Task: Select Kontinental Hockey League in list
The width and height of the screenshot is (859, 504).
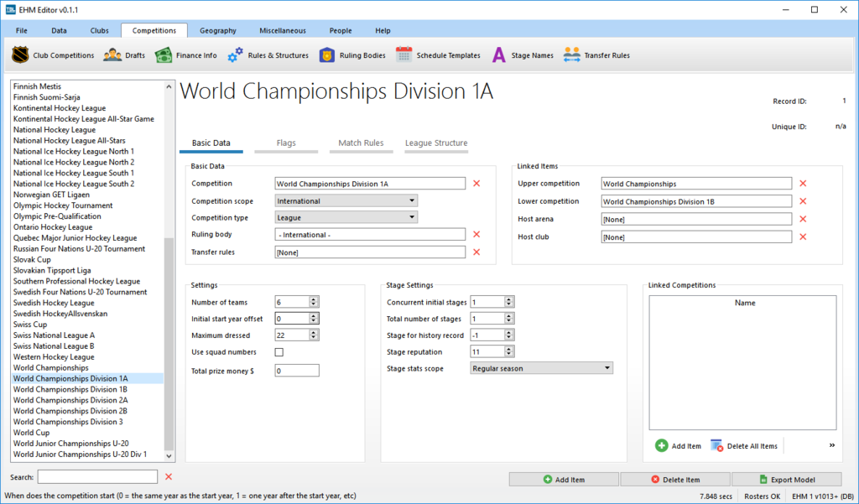Action: coord(87,108)
